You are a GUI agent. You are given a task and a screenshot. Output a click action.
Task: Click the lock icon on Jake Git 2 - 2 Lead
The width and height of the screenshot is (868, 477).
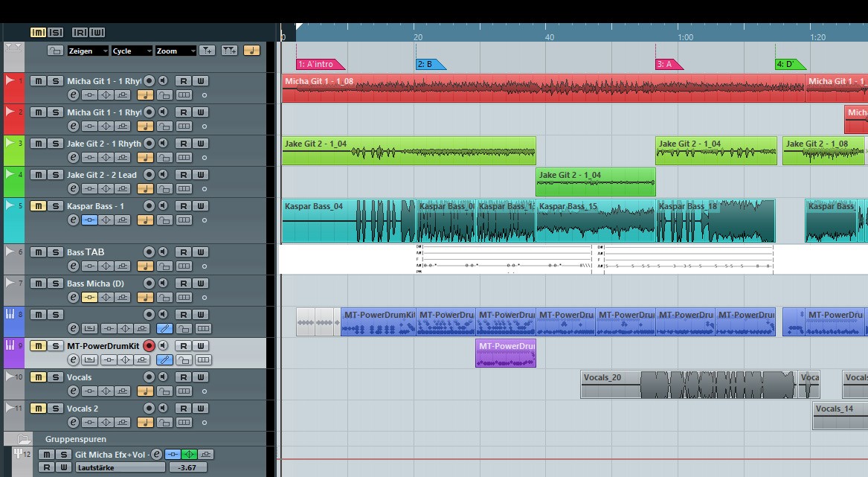click(164, 189)
